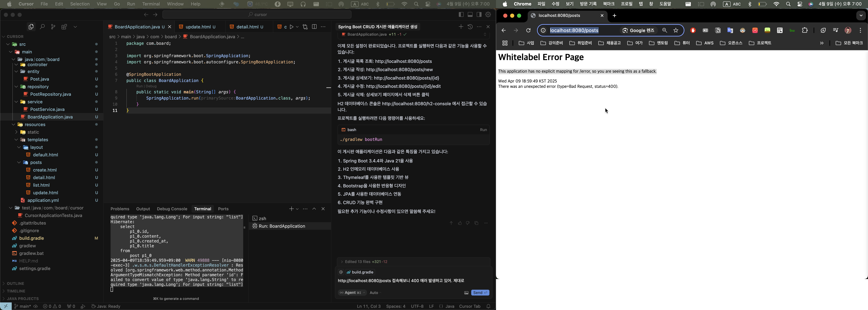Screen dimensions: 868x310
Task: Run the gradlew bootRun bash command
Action: [483, 130]
